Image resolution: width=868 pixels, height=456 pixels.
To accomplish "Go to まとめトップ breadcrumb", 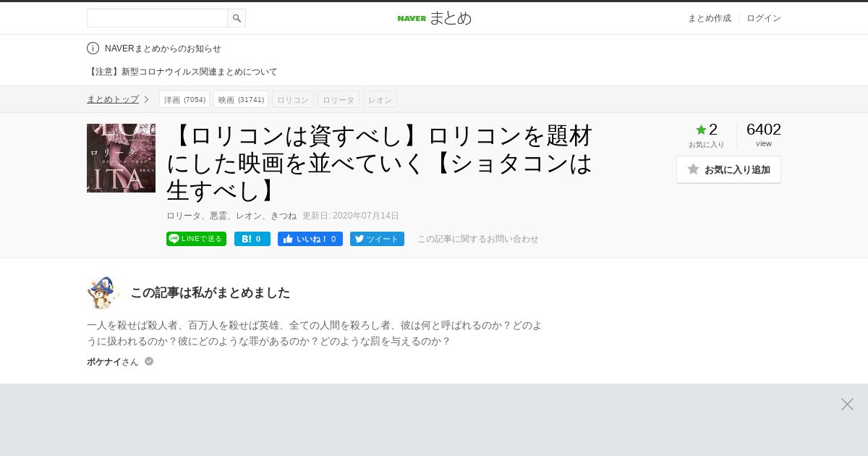I will tap(113, 99).
